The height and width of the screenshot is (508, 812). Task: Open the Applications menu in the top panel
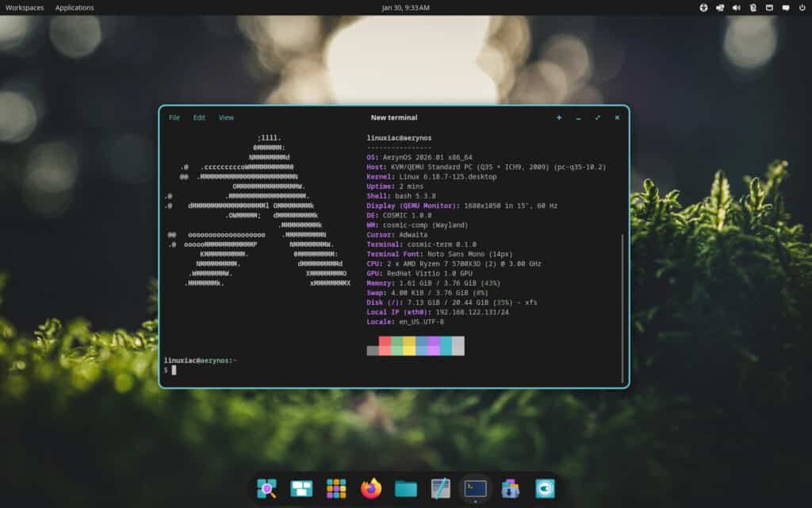pyautogui.click(x=75, y=7)
